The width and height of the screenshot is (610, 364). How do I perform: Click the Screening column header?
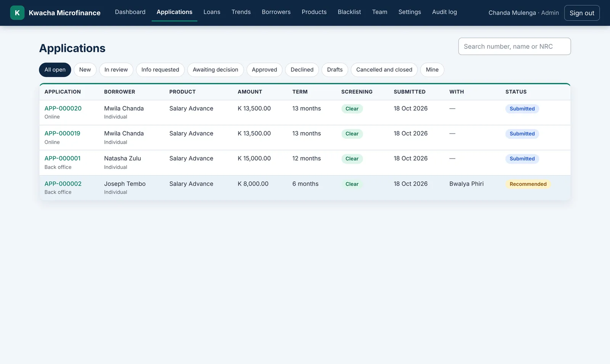pyautogui.click(x=357, y=92)
